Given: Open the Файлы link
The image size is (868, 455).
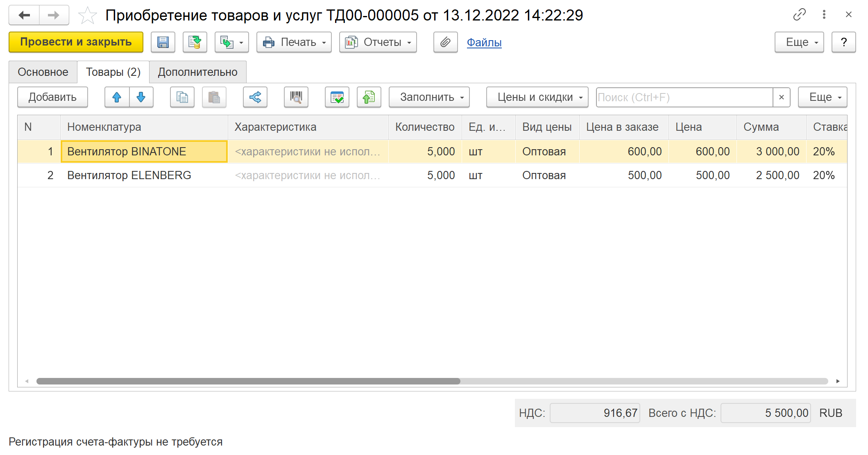Looking at the screenshot, I should click(484, 42).
